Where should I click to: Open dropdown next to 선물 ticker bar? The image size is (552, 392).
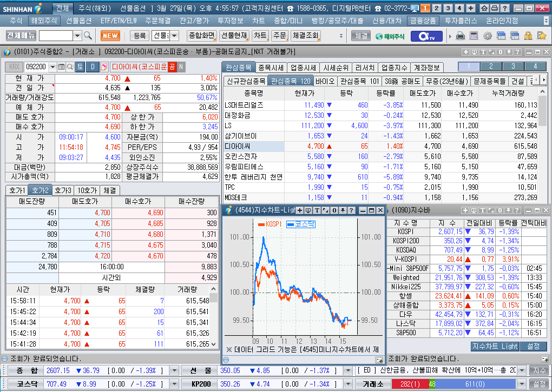click(x=347, y=370)
